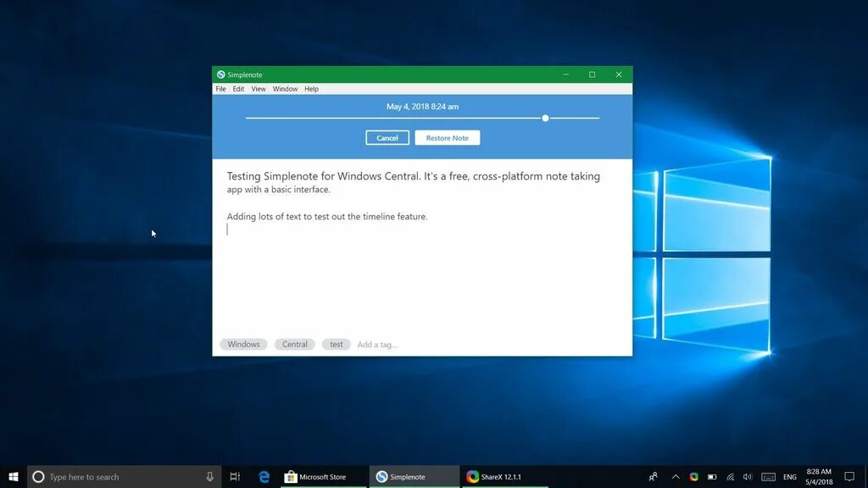
Task: Open the touch keyboard icon
Action: (x=768, y=476)
